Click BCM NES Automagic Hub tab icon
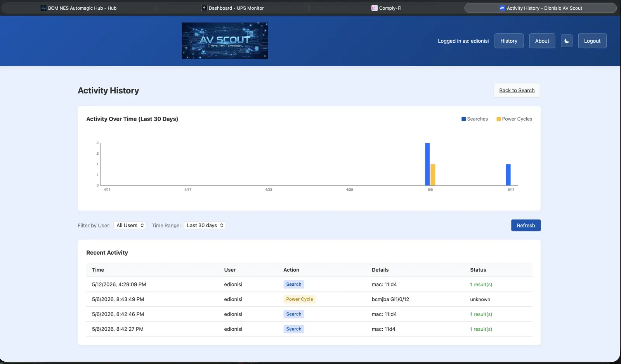 (43, 8)
